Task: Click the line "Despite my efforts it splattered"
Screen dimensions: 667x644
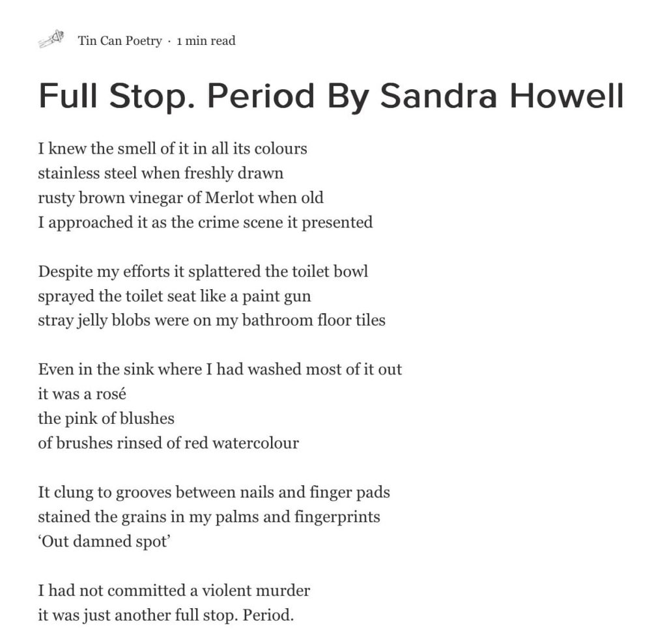Action: click(203, 271)
